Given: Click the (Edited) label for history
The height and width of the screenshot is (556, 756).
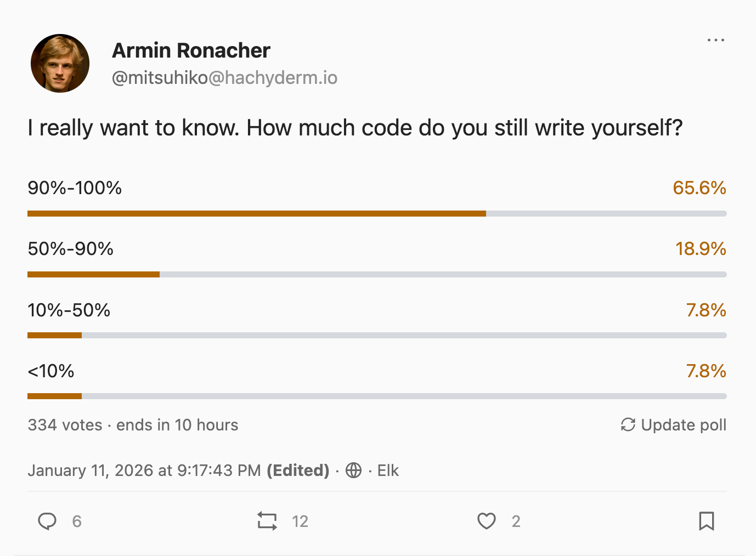Looking at the screenshot, I should tap(298, 470).
